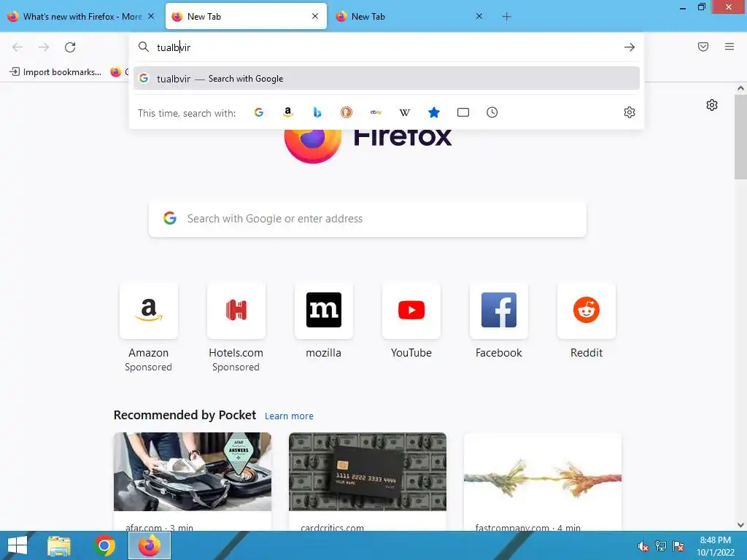Open the taskbar clock showing 8:48 PM
747x560 pixels.
click(716, 546)
